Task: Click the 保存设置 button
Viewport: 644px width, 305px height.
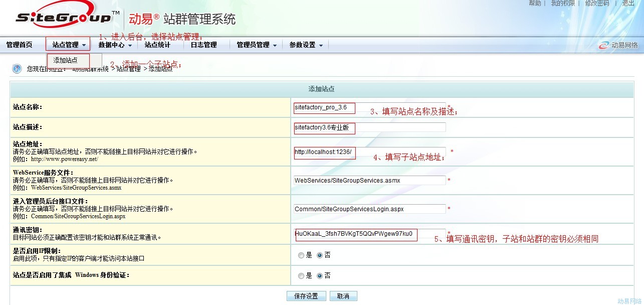Action: coord(306,296)
